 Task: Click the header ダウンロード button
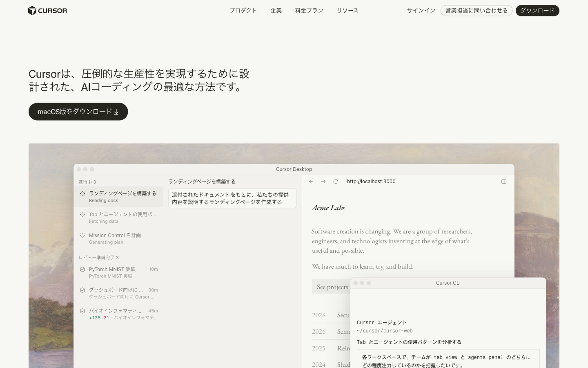[x=537, y=11]
